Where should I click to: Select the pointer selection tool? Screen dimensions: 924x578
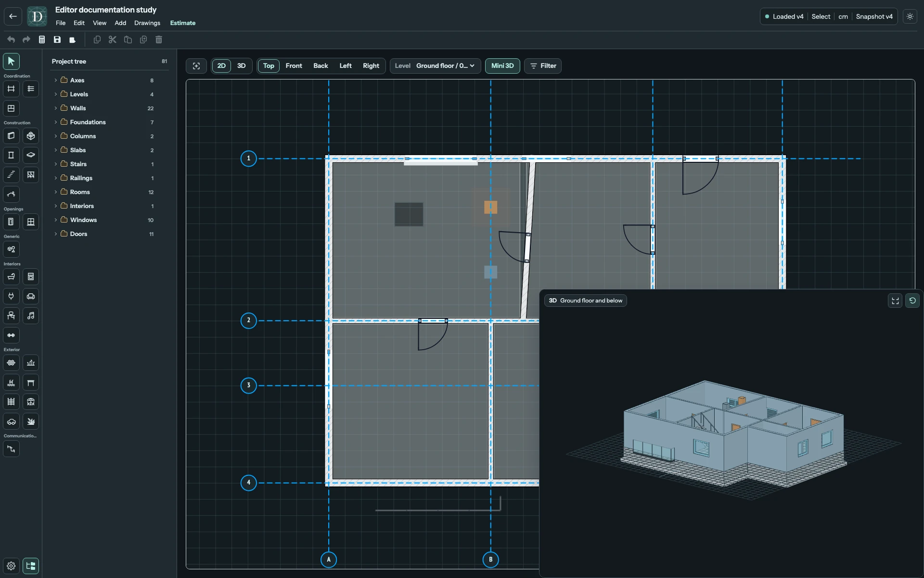[11, 61]
